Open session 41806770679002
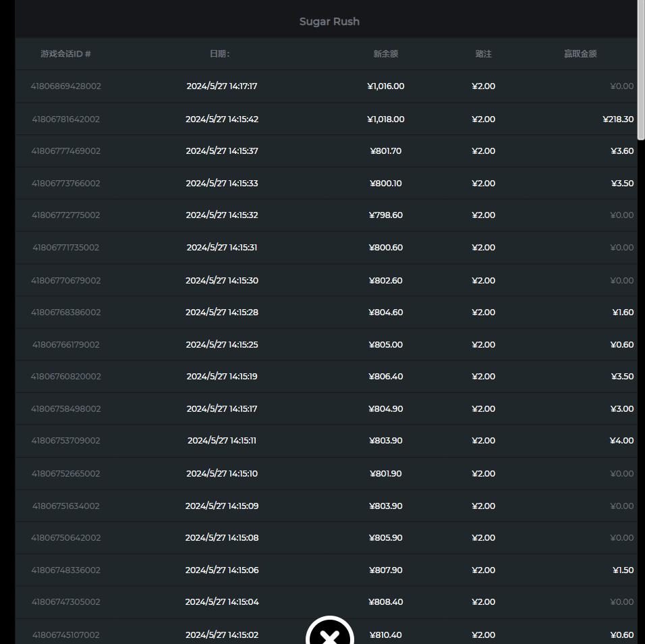This screenshot has width=645, height=644. coord(66,280)
